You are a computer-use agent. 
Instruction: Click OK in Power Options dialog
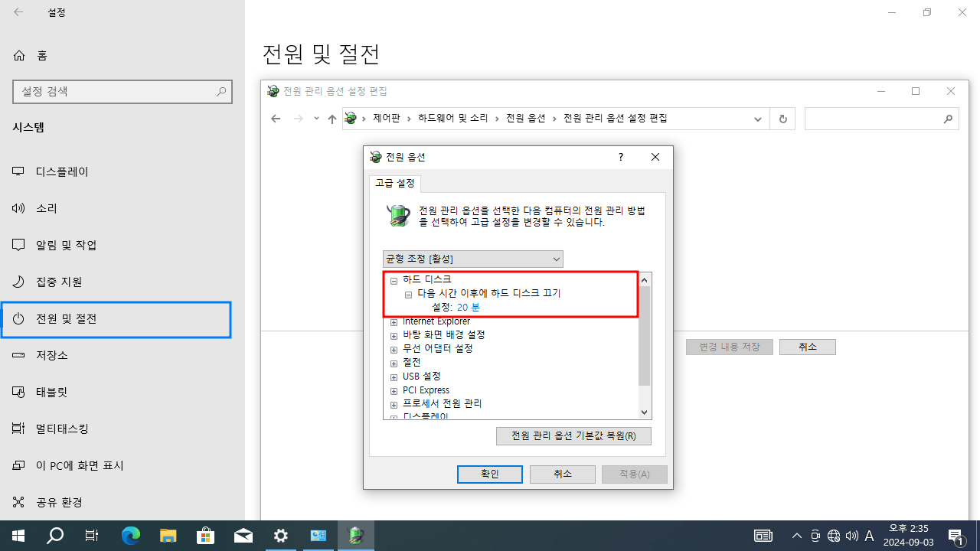point(490,474)
